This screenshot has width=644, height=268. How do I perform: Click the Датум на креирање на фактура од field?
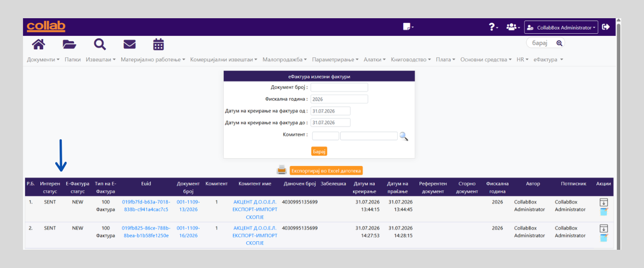(331, 111)
